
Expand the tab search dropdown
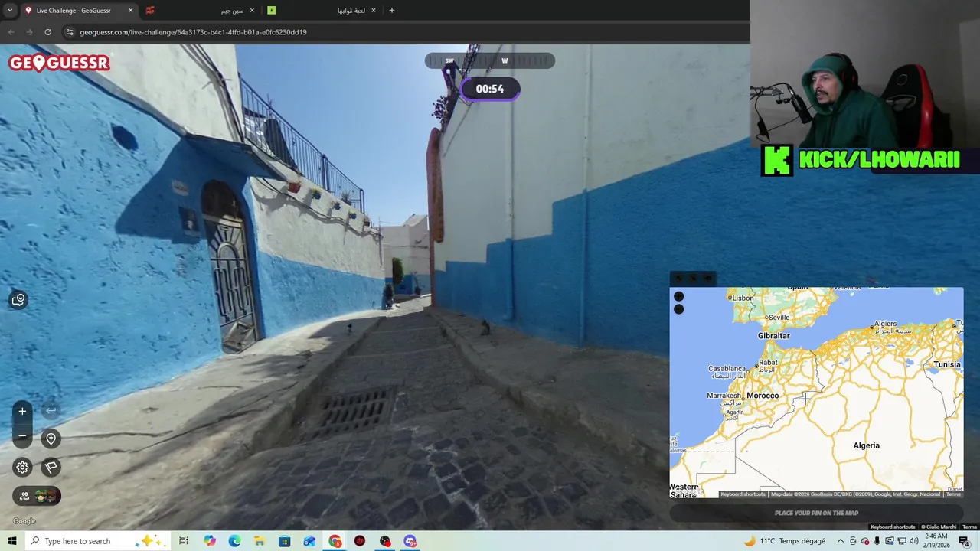10,11
